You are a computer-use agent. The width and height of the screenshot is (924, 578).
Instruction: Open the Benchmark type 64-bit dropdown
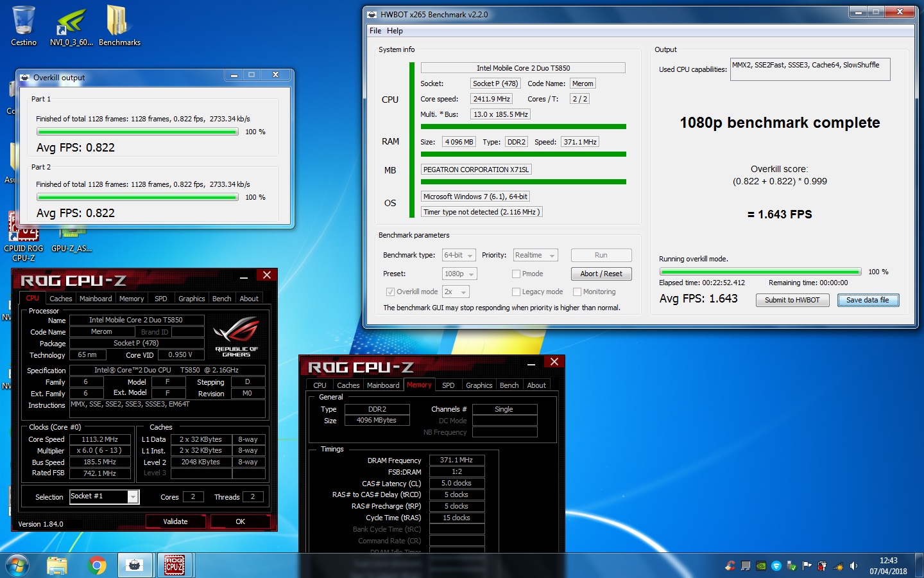tap(459, 255)
